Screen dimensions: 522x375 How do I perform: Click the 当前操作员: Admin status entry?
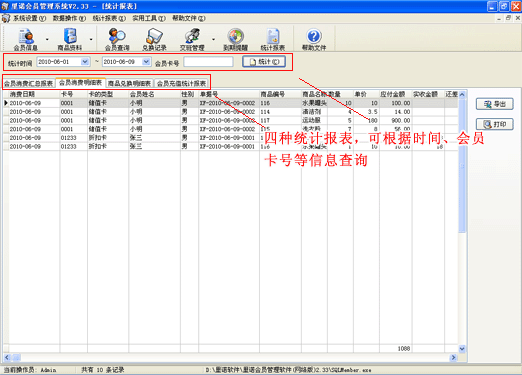pos(30,370)
